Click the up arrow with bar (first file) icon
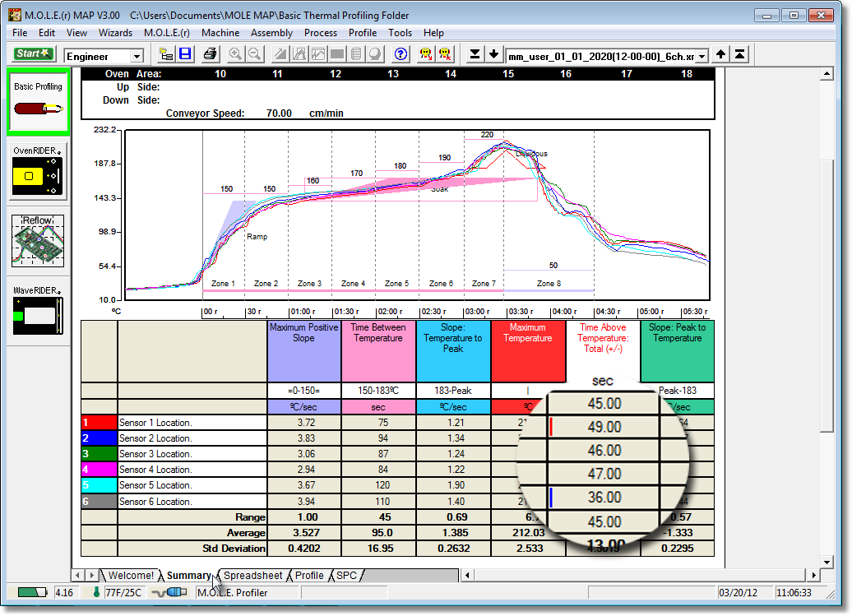 point(739,54)
